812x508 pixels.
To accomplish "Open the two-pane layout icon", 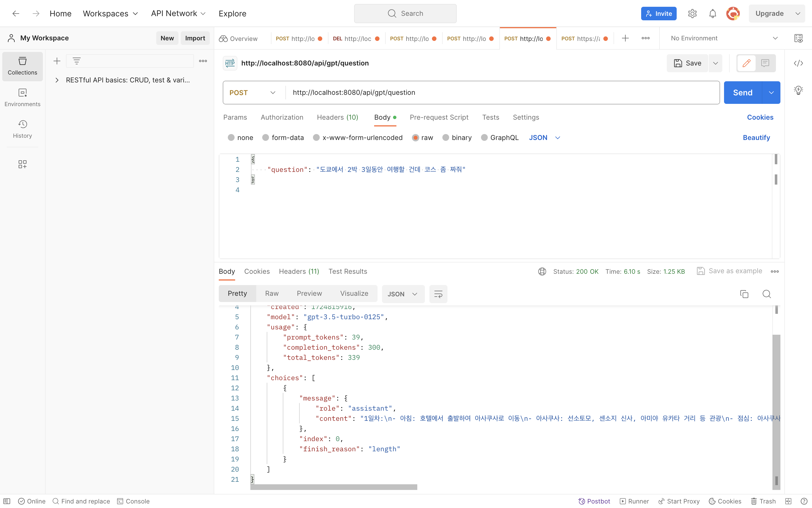I will click(789, 501).
